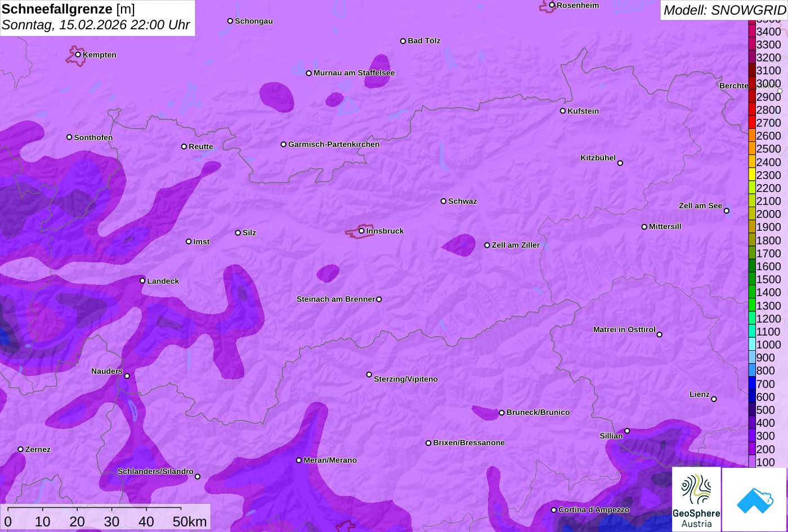Viewport: 788px width, 532px height.
Task: Click the Rosenheim marker dot
Action: click(552, 5)
